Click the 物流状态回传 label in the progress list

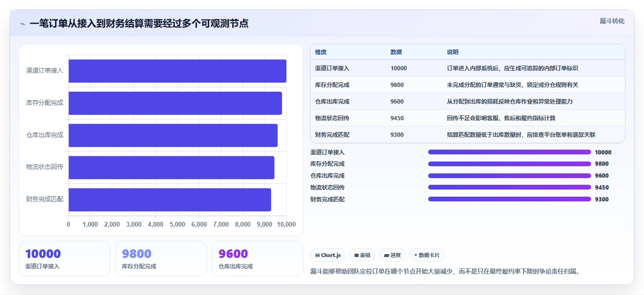click(x=327, y=188)
